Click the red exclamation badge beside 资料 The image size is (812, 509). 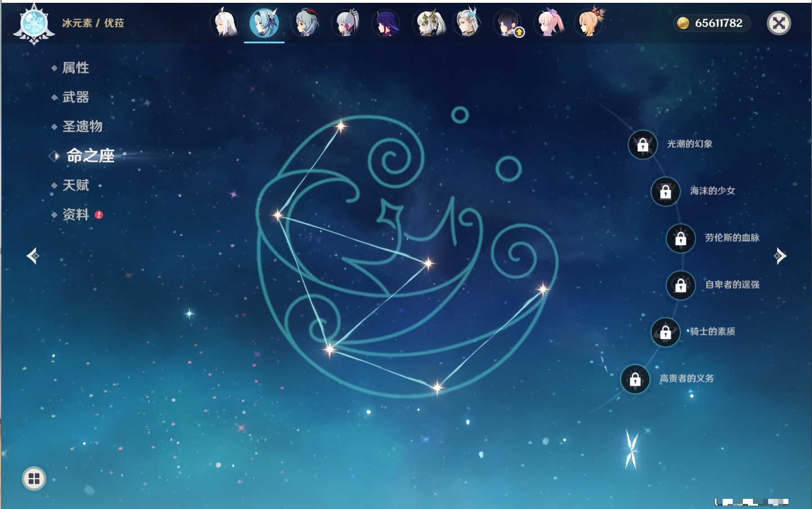click(x=99, y=215)
